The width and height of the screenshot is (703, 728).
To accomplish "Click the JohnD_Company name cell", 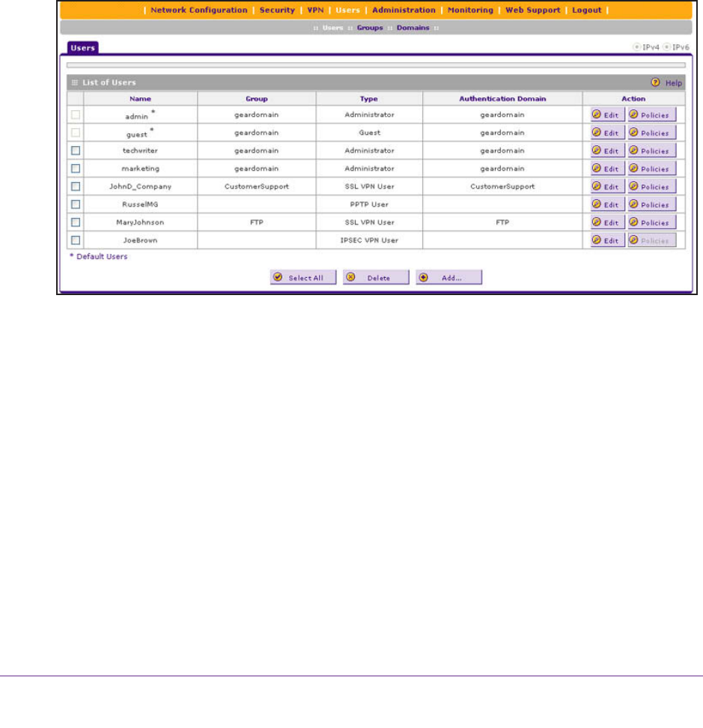I will (140, 186).
